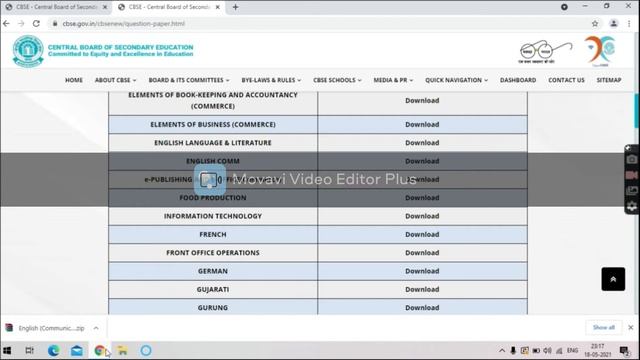Open recorder panel settings gear
Screen dimensions: 640x360
[x=631, y=206]
